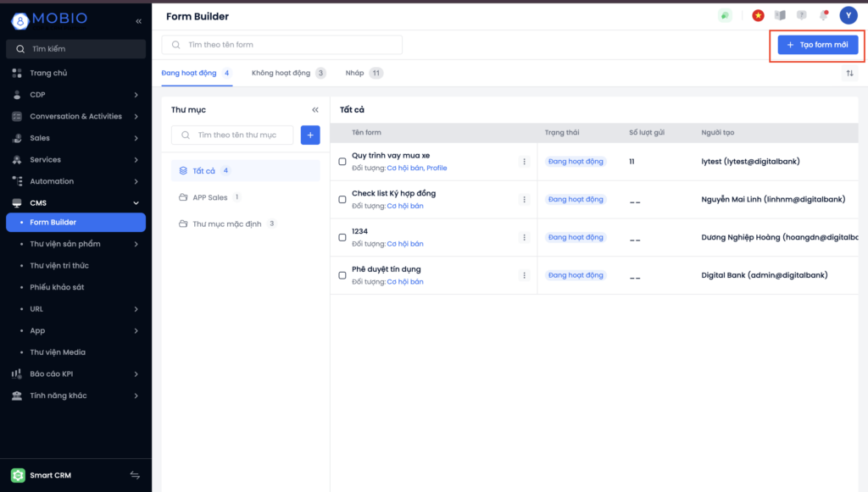Click the Tìm theo tên form search field

(282, 45)
